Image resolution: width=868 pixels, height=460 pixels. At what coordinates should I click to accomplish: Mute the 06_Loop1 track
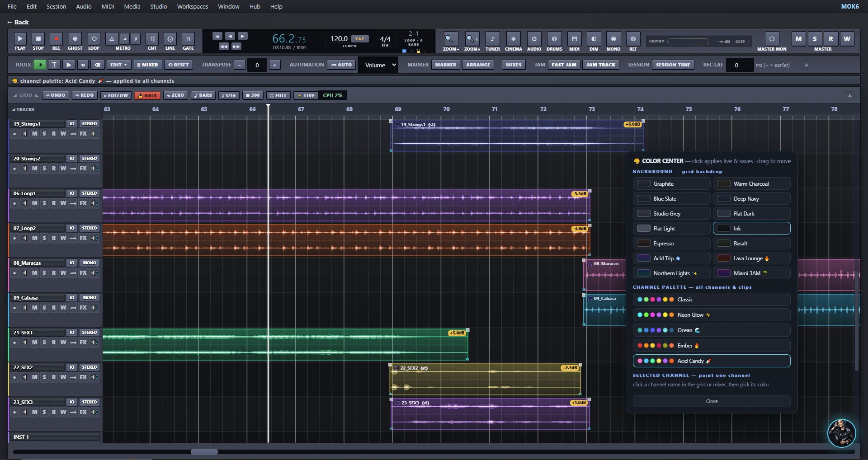[34, 203]
